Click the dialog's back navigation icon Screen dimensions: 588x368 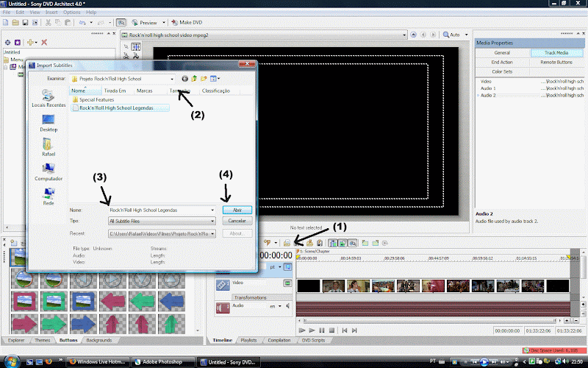coord(184,79)
